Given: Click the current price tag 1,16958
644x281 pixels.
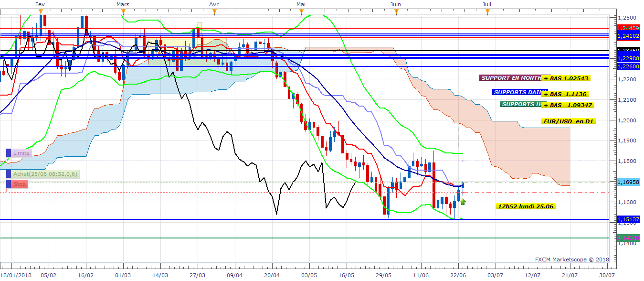Looking at the screenshot, I should coord(627,182).
